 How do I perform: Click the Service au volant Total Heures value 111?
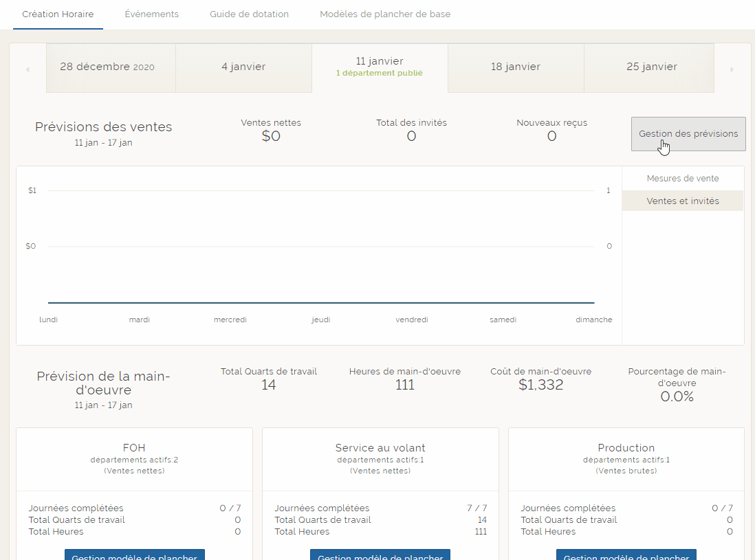click(x=479, y=532)
